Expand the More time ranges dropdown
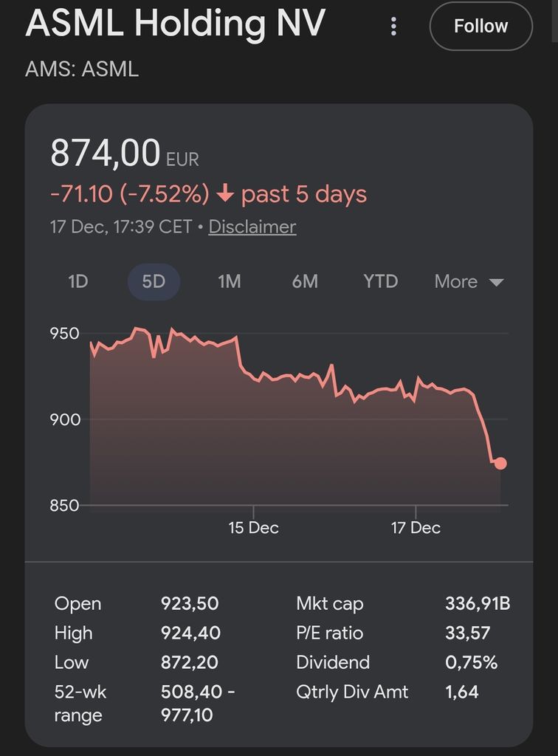The width and height of the screenshot is (558, 756). pos(469,281)
